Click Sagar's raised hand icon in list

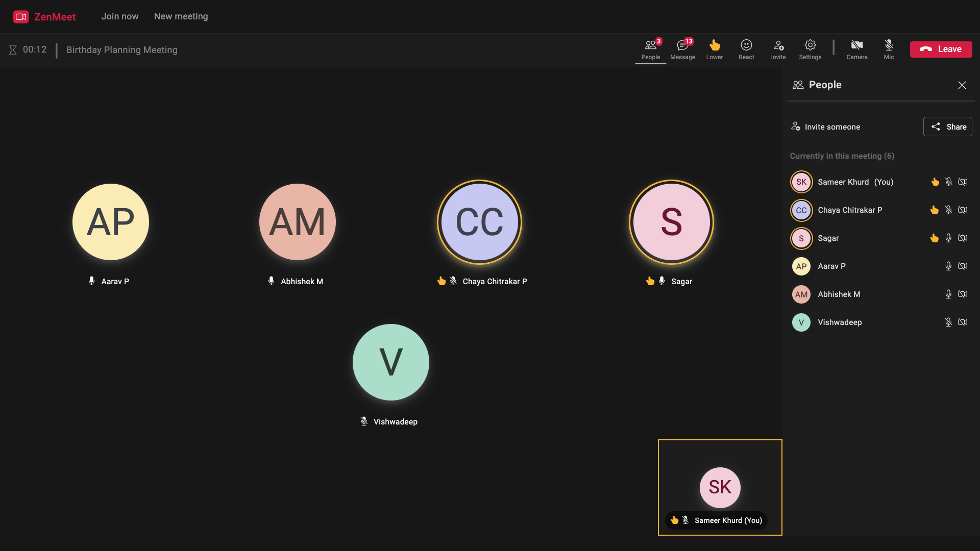(935, 238)
